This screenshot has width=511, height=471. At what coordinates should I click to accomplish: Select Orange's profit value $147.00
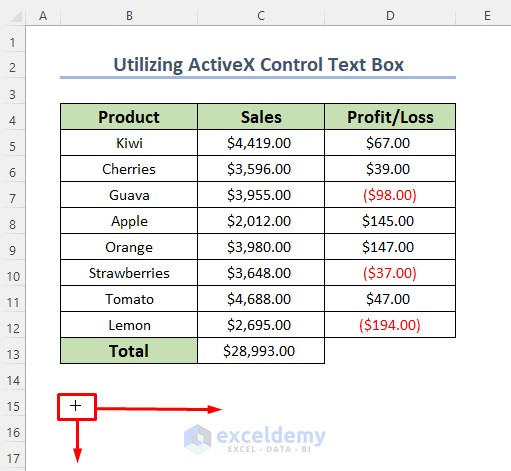point(390,247)
